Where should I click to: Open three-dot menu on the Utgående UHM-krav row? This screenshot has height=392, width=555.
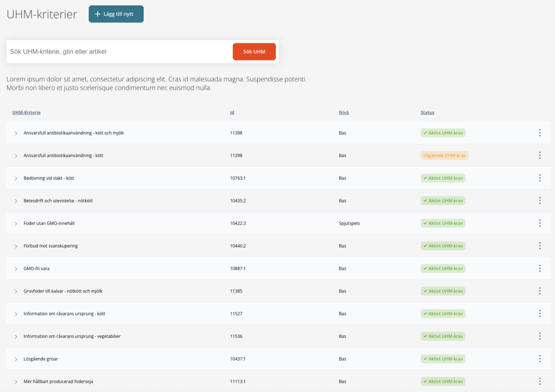click(539, 155)
